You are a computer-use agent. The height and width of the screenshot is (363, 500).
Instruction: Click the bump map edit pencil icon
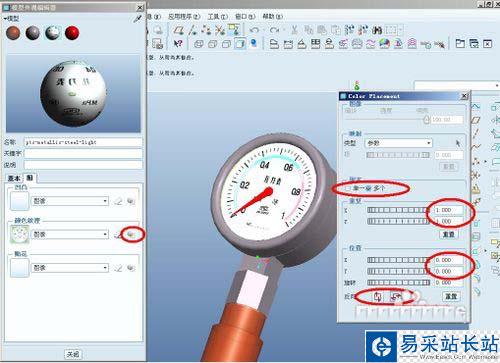(118, 201)
